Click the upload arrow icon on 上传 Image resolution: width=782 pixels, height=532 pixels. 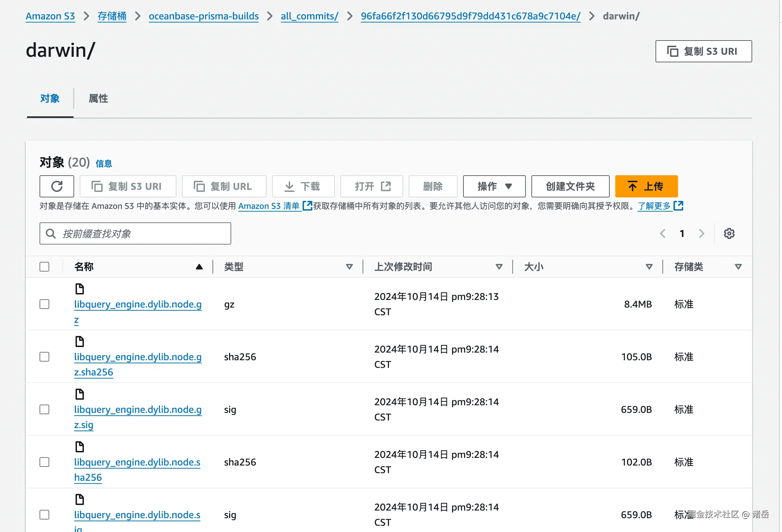632,186
